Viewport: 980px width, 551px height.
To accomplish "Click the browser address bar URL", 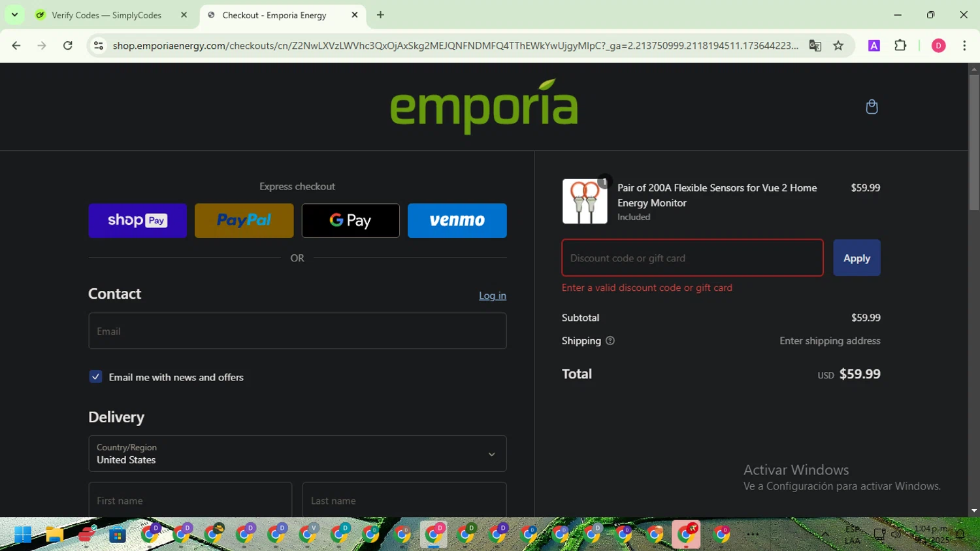I will 455,45.
